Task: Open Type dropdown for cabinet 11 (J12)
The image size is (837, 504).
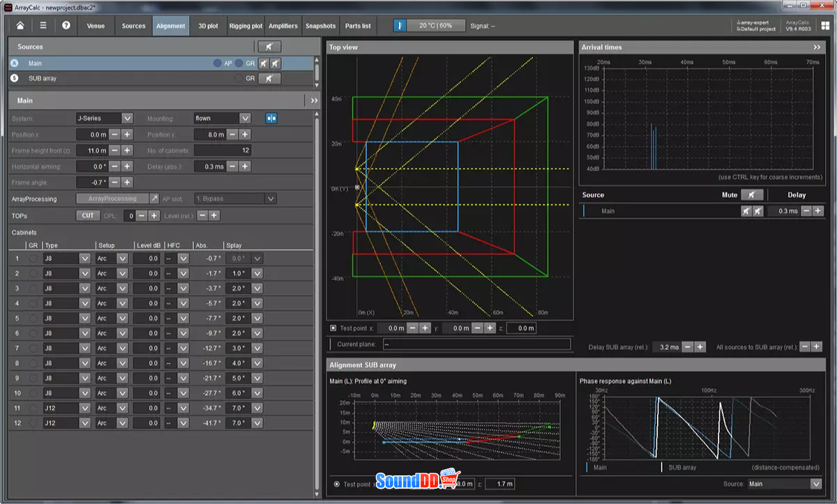Action: [x=85, y=408]
